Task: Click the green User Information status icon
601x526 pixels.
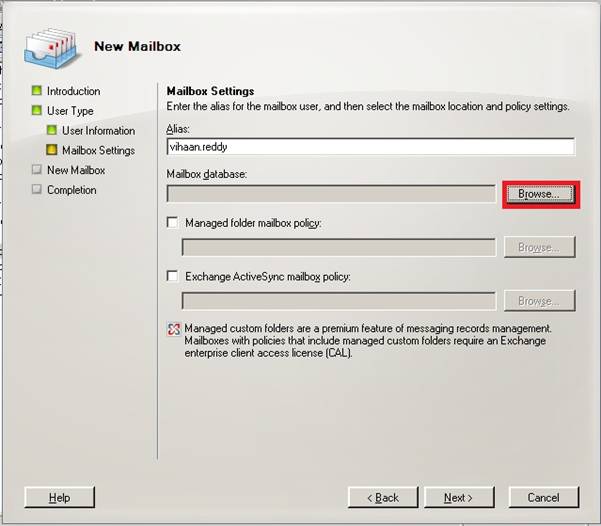Action: 52,130
